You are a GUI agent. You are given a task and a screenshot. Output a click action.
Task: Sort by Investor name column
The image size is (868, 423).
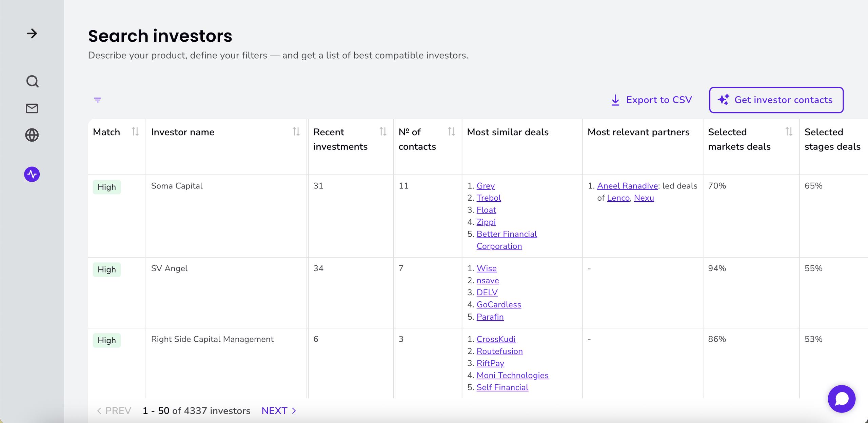coord(296,132)
